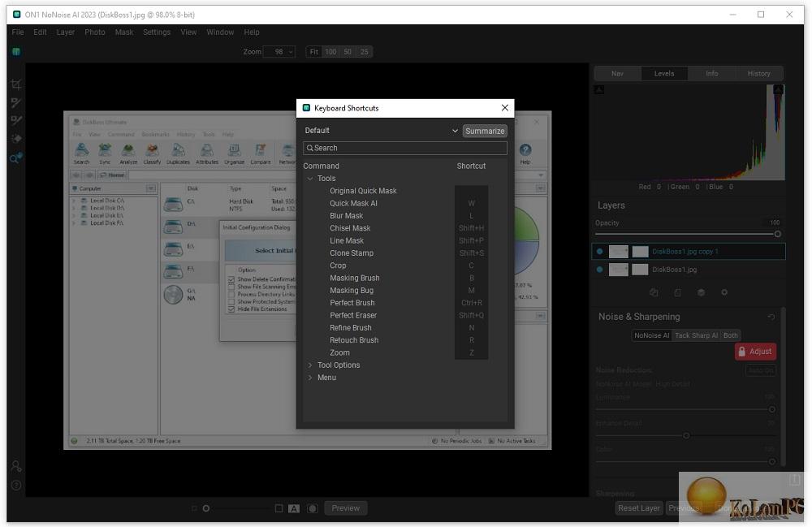Open the layer settings gear icon
The image size is (812, 527).
[724, 292]
